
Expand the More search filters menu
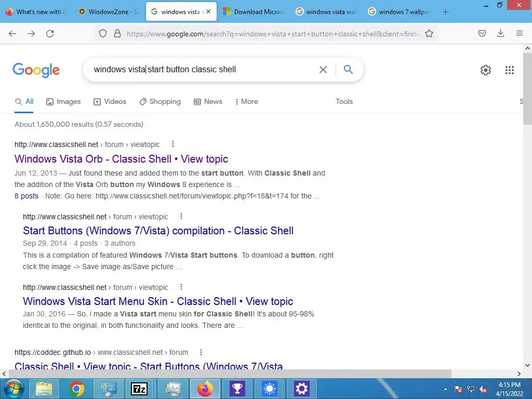pyautogui.click(x=246, y=101)
